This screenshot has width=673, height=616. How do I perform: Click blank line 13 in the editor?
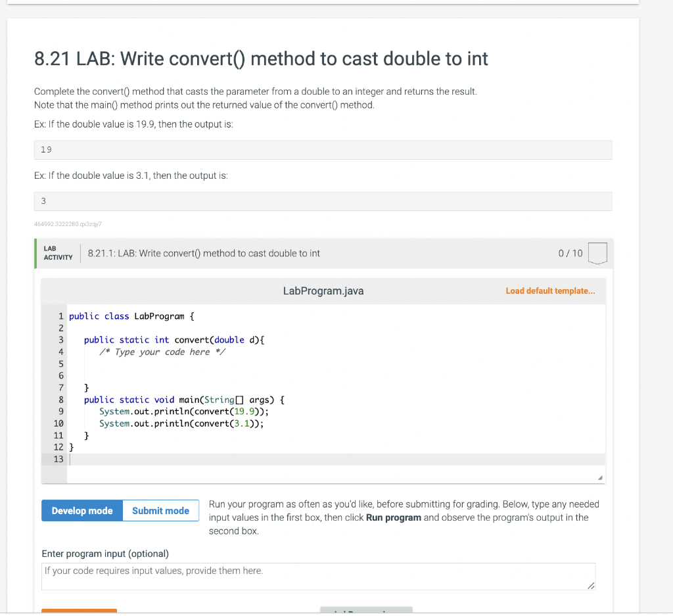(x=197, y=459)
